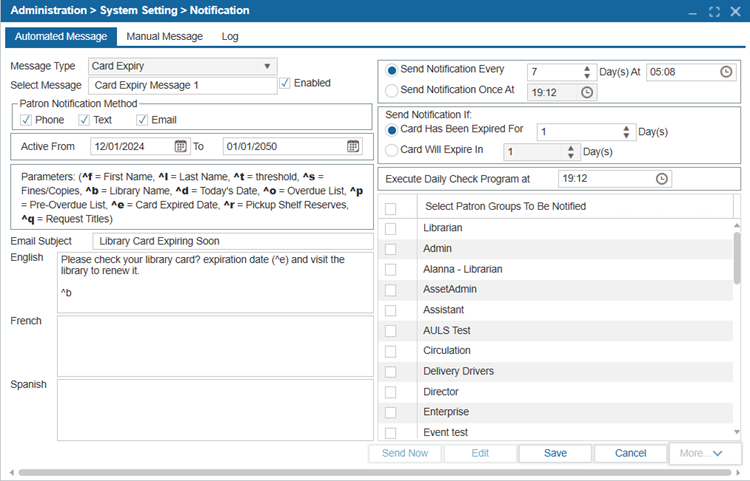750x481 pixels.
Task: Increase Send Notification Every days value
Action: pyautogui.click(x=587, y=68)
